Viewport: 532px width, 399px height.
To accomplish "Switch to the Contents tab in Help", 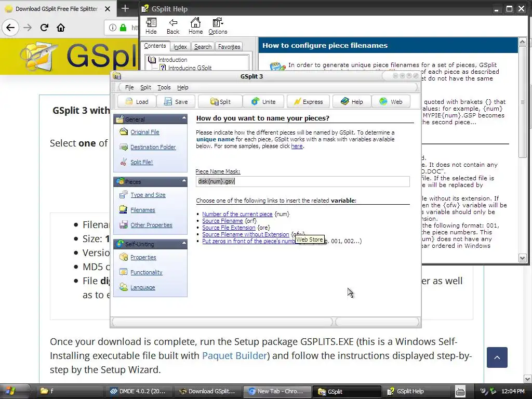I will [155, 46].
